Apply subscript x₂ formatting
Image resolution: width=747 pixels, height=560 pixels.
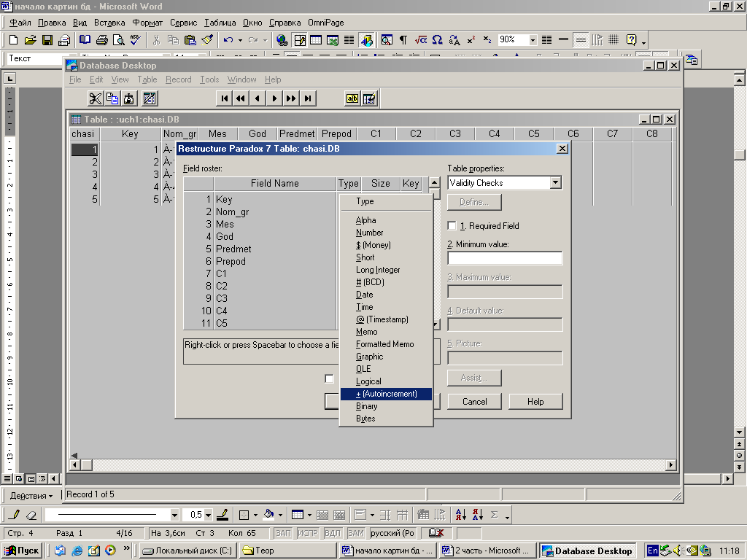coord(487,40)
